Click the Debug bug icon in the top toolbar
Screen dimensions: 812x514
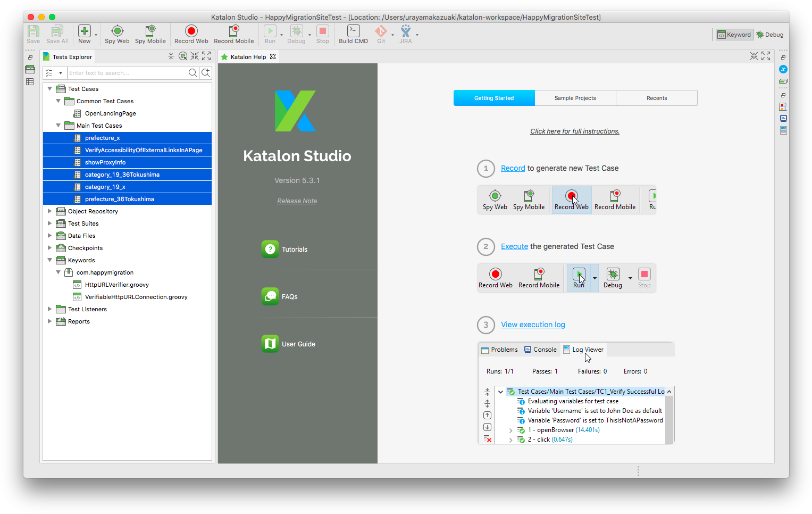297,31
